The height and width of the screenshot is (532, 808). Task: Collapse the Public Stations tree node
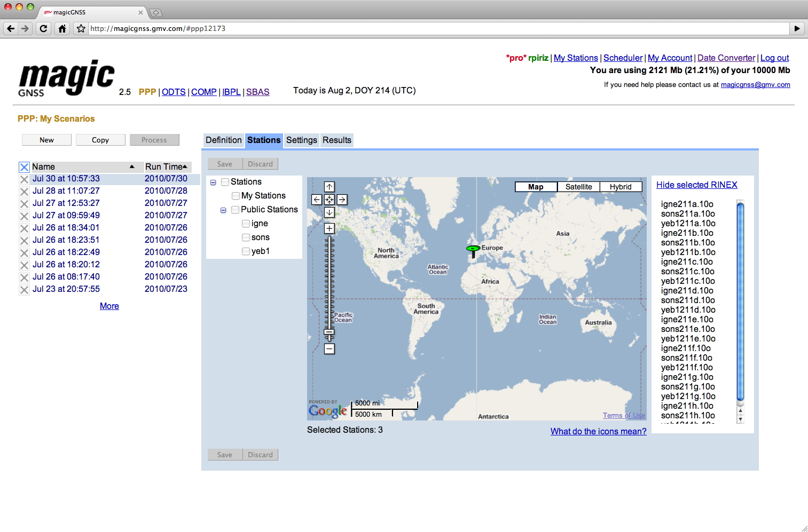(223, 210)
